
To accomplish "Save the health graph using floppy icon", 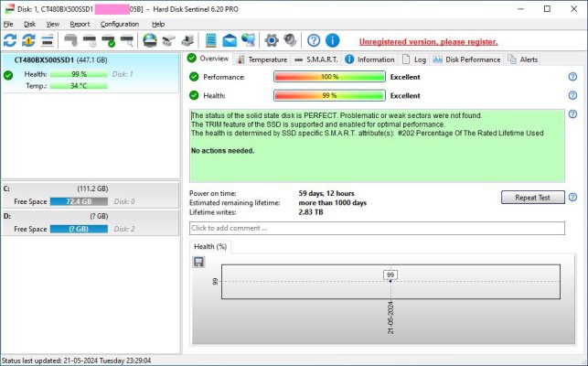I will [198, 262].
